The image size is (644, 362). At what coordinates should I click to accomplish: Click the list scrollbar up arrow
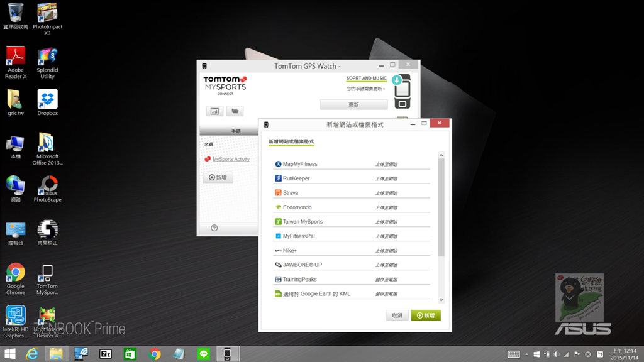[441, 155]
